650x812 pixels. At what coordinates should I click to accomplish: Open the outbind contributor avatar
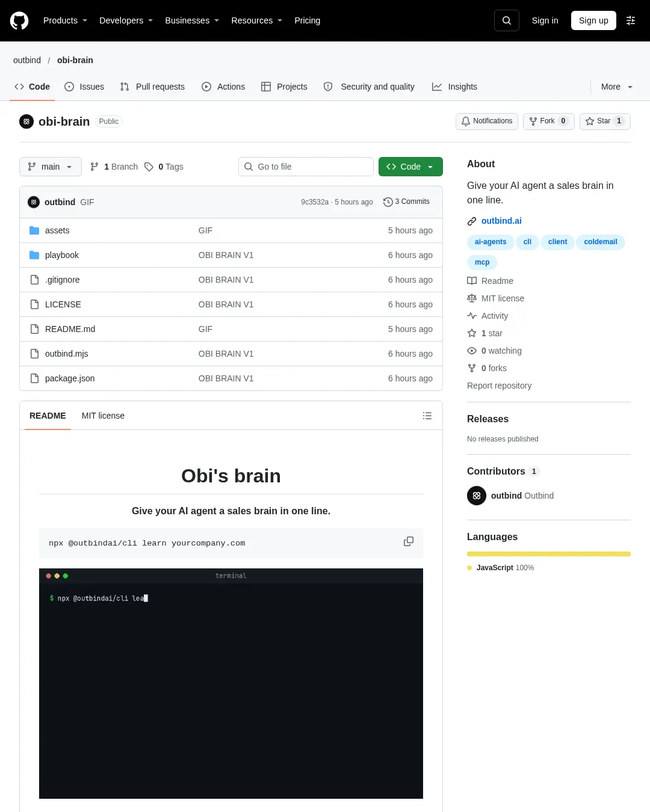pos(477,496)
